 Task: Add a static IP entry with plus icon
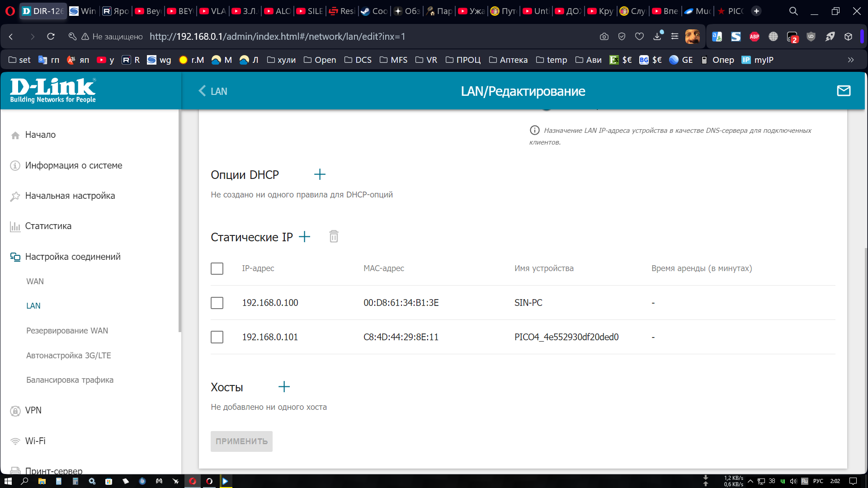(x=305, y=237)
